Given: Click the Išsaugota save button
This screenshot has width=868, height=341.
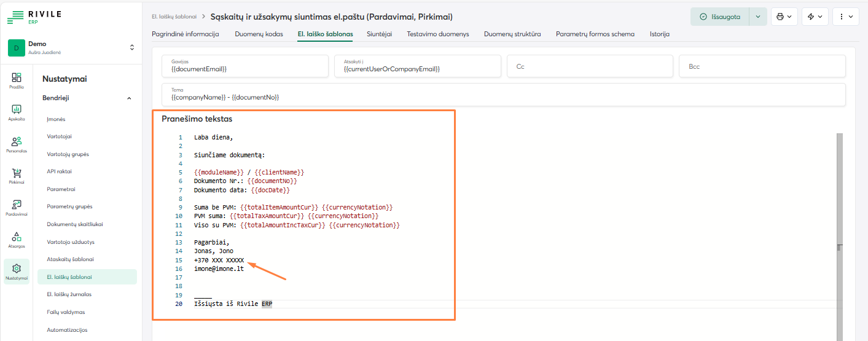Looking at the screenshot, I should [719, 17].
